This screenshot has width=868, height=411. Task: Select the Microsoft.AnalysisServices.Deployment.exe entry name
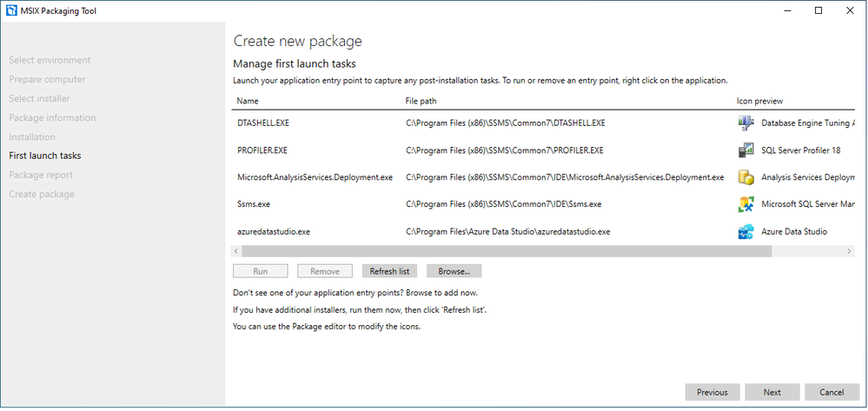pos(315,177)
